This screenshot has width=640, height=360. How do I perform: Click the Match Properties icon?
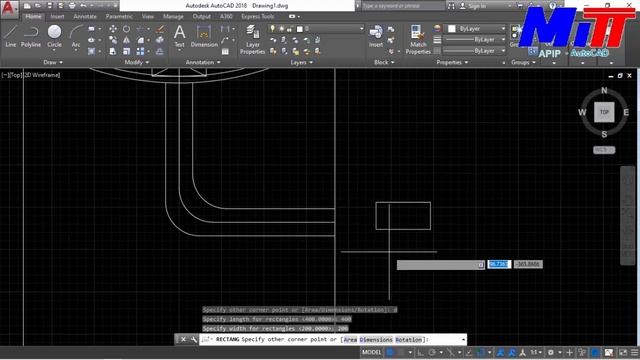[x=418, y=39]
